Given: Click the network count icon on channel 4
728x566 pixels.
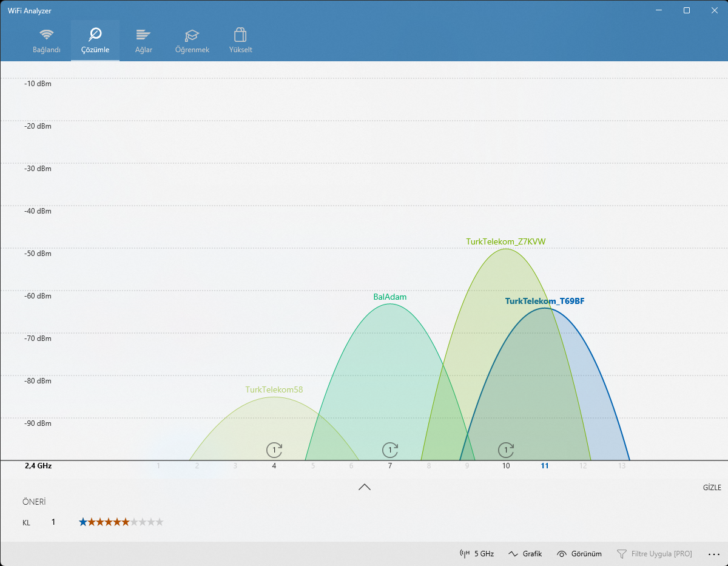Looking at the screenshot, I should [x=274, y=450].
